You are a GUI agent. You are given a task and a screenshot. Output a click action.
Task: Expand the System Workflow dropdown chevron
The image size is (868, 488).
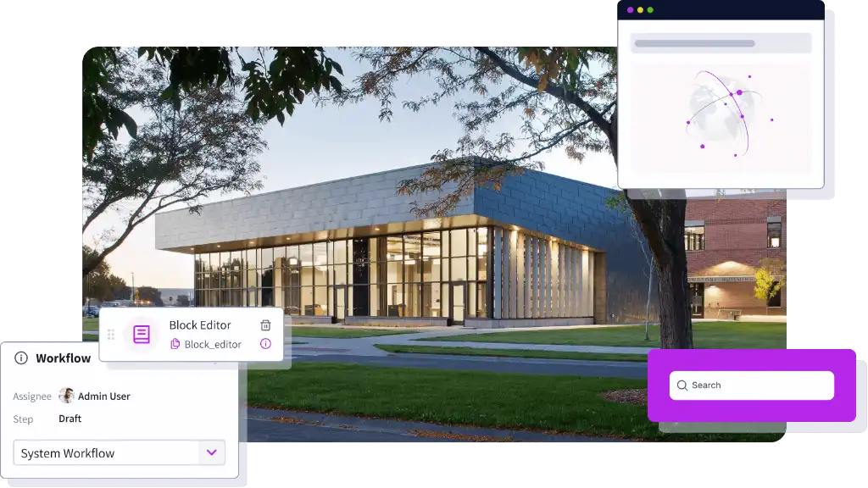(x=212, y=453)
